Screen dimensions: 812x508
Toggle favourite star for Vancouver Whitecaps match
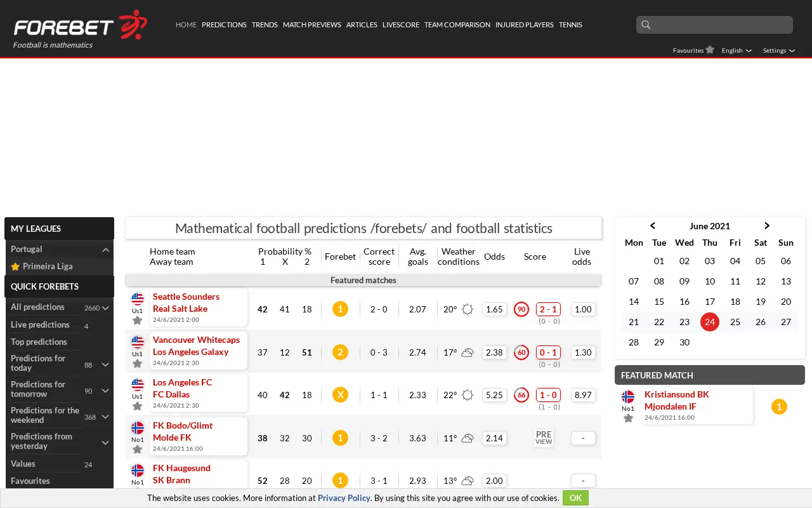(x=137, y=364)
